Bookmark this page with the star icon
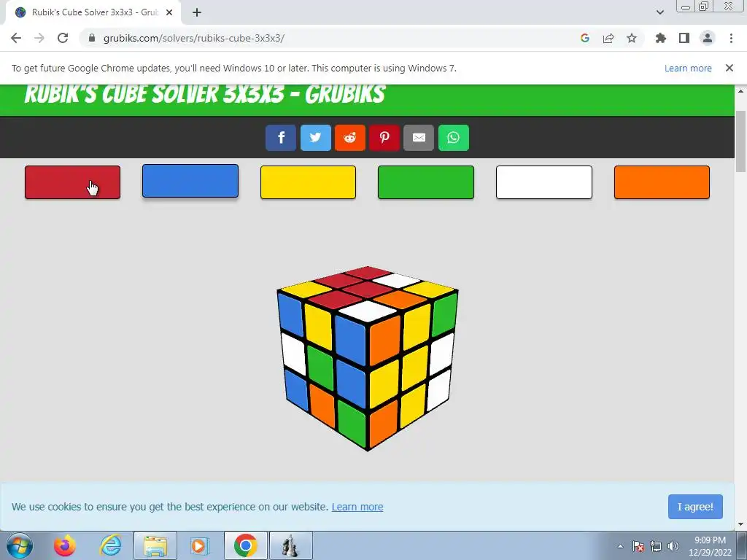 point(632,38)
